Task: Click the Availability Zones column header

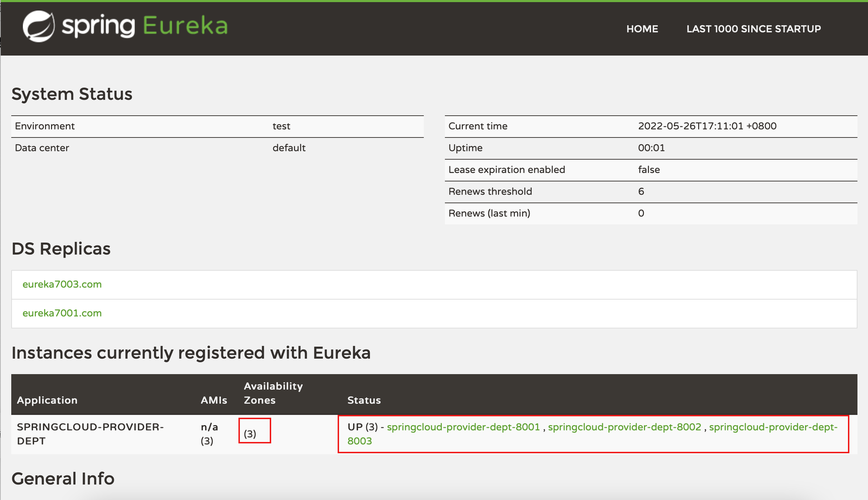Action: (273, 393)
